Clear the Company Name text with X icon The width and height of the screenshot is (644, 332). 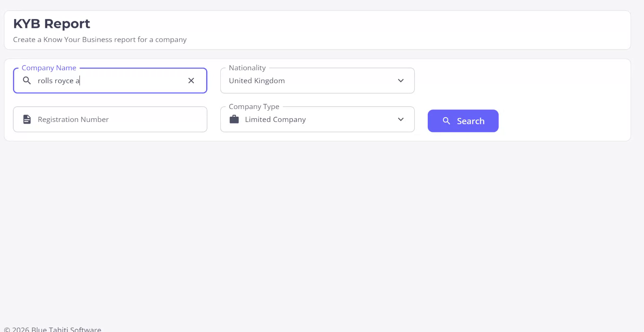191,81
